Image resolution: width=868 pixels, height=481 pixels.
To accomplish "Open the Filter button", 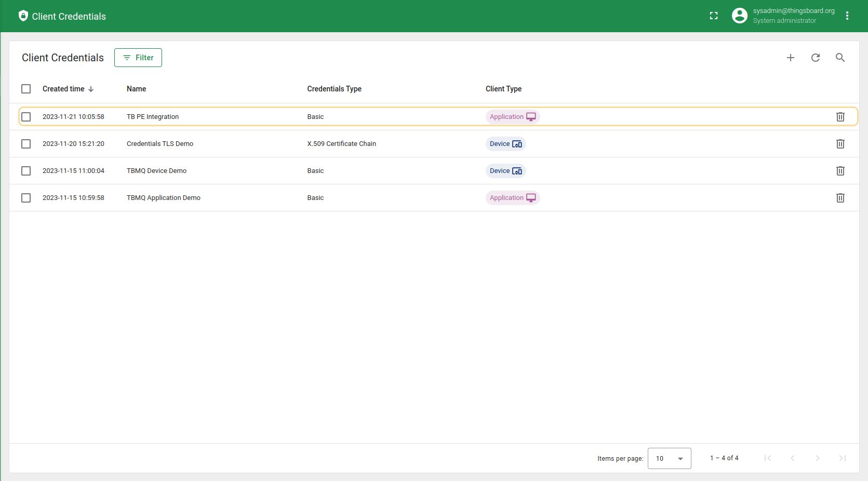I will point(138,58).
